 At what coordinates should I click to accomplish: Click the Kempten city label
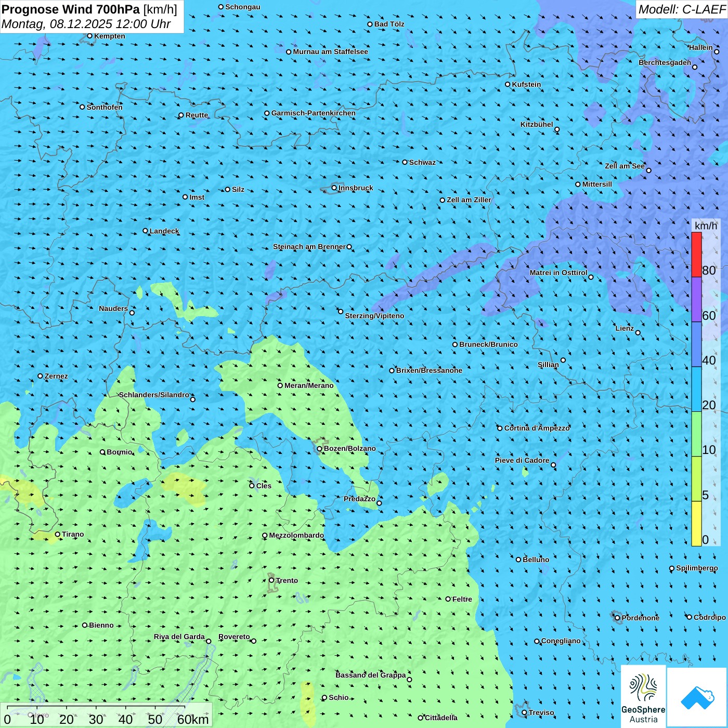click(x=110, y=36)
